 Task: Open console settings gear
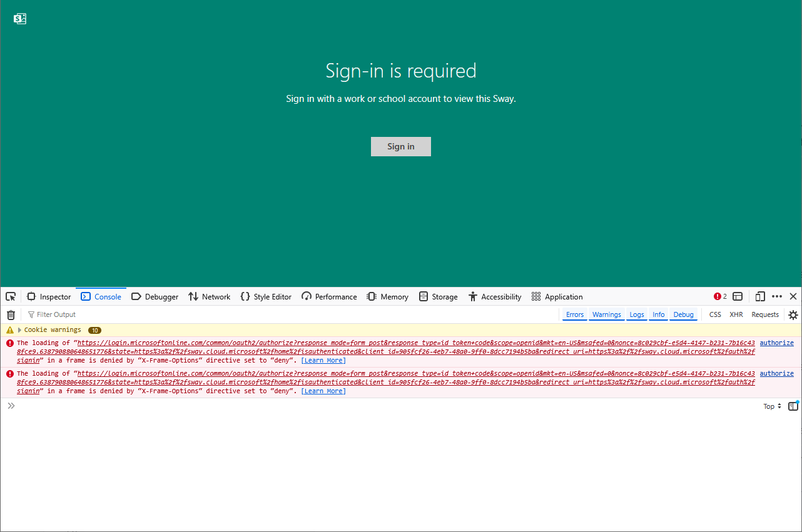pos(793,314)
